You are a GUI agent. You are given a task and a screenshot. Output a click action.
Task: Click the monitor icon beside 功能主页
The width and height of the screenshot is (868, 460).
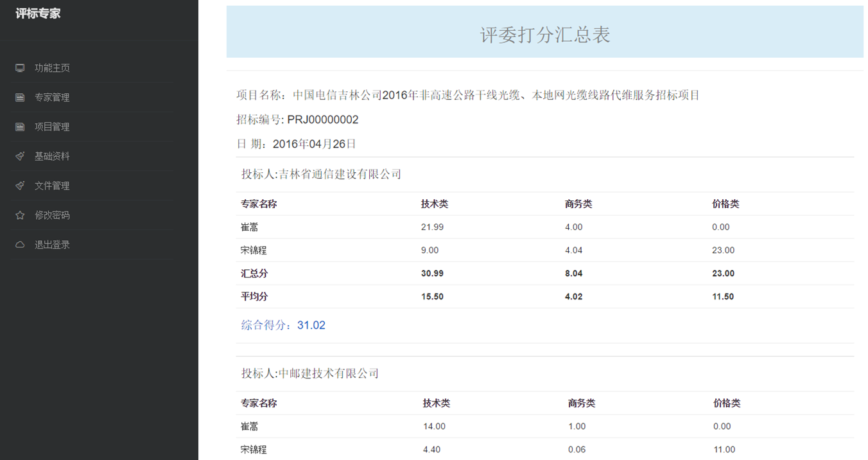20,68
